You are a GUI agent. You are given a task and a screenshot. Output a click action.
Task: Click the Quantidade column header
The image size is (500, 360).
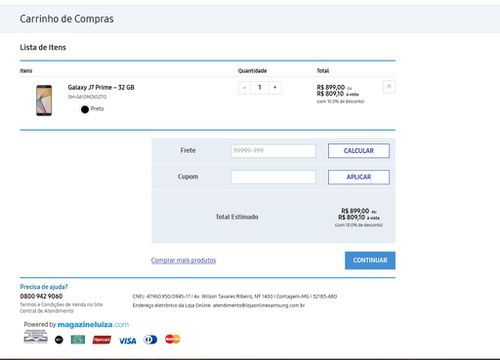(x=252, y=71)
